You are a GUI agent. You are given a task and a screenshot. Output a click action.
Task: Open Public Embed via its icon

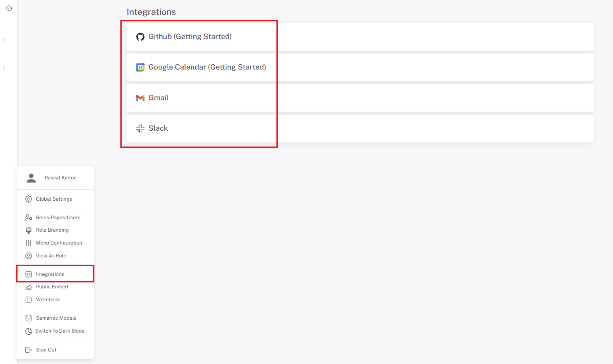pos(28,287)
